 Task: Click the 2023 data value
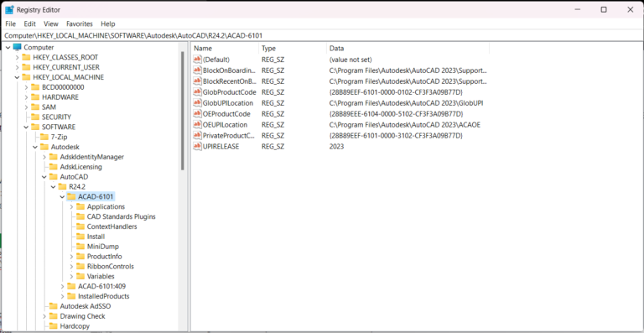point(336,147)
